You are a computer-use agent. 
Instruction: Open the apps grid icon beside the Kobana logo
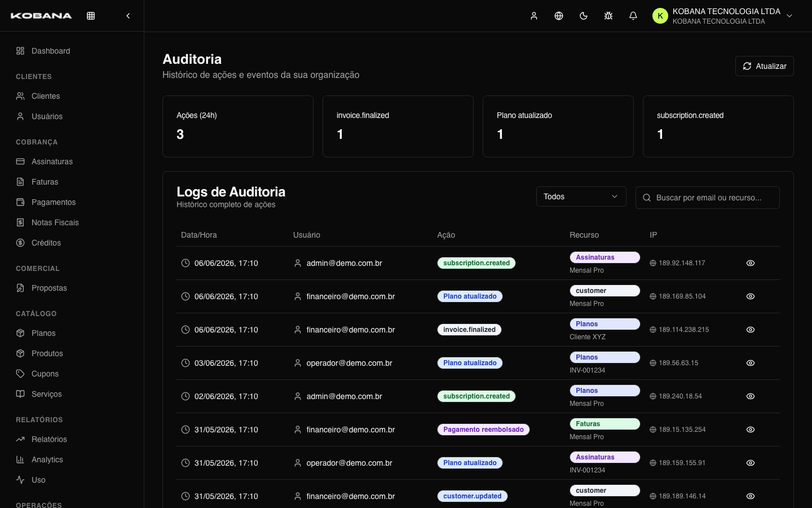tap(91, 16)
